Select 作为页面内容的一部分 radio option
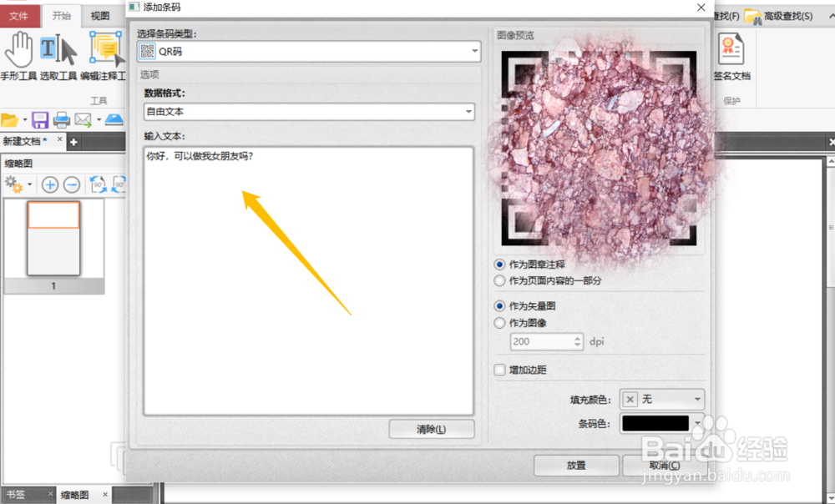The width and height of the screenshot is (835, 504). coord(499,280)
